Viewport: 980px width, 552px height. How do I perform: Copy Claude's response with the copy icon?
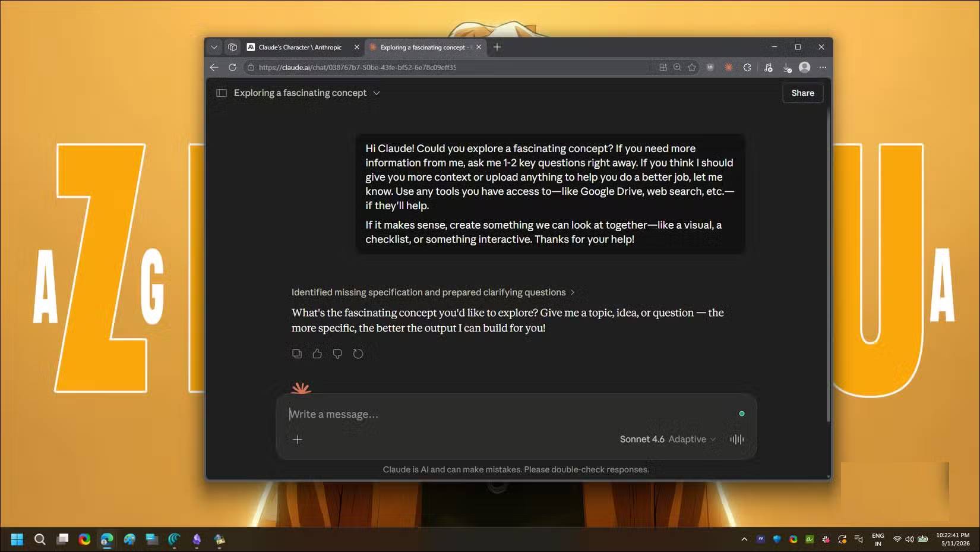point(297,354)
